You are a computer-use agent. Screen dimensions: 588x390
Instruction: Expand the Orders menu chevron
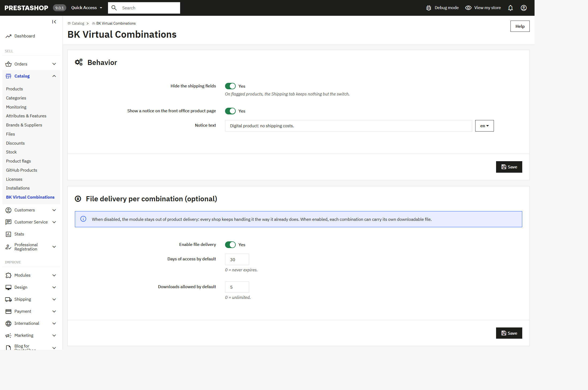tap(54, 64)
